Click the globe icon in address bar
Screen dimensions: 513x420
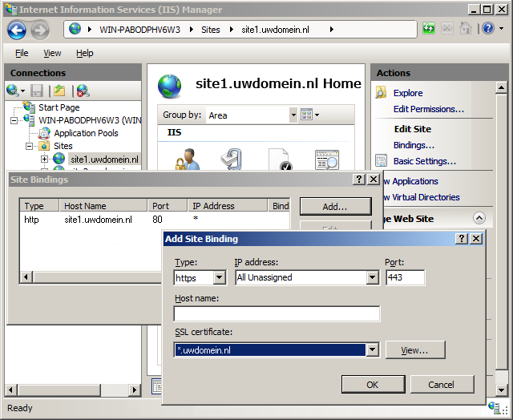75,29
